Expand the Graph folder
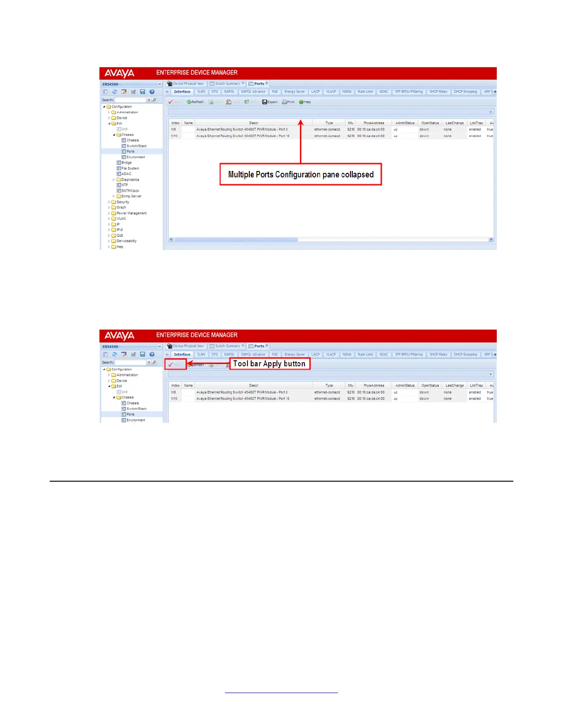 (109, 207)
